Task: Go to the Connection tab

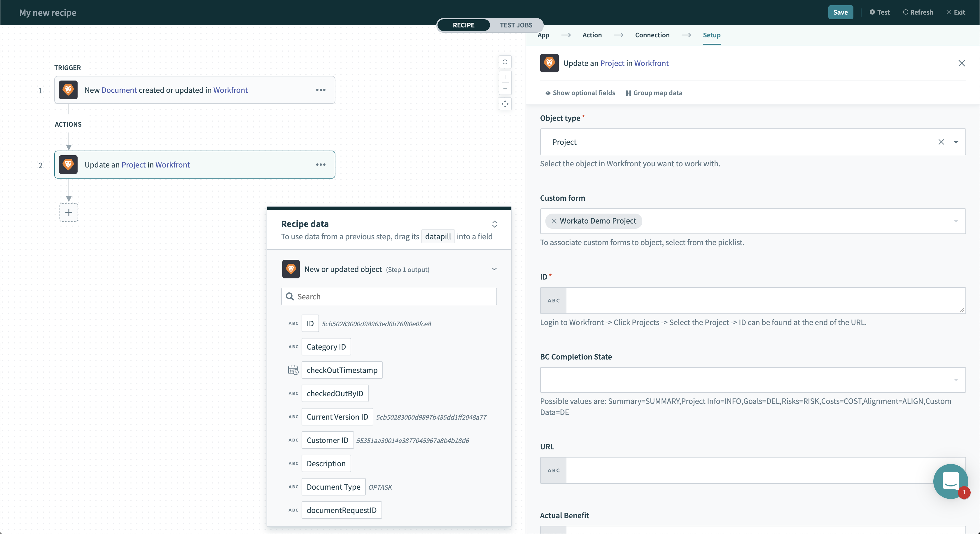Action: (x=652, y=35)
